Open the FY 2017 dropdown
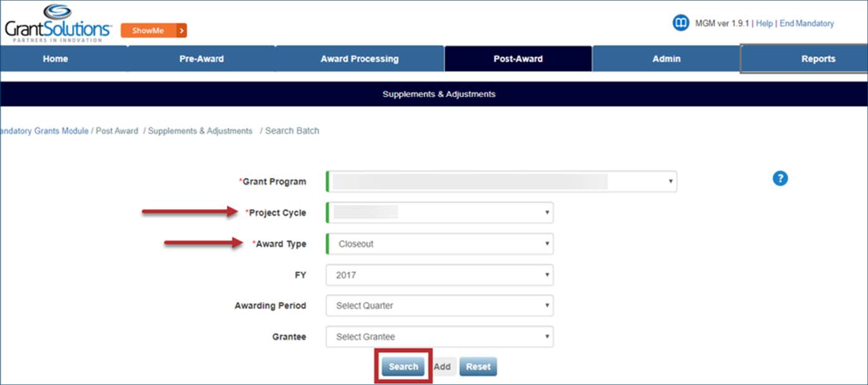 pos(439,275)
